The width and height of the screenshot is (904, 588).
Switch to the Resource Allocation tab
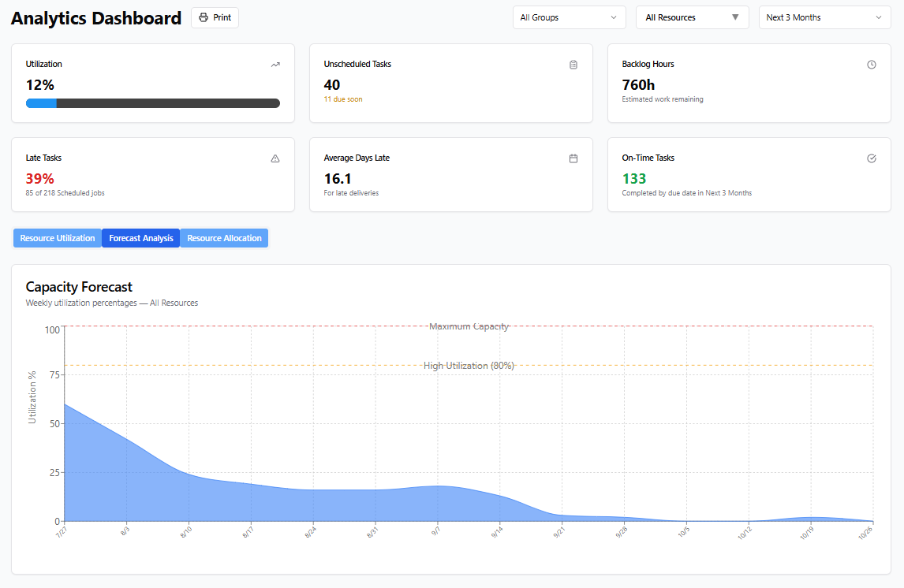[224, 238]
